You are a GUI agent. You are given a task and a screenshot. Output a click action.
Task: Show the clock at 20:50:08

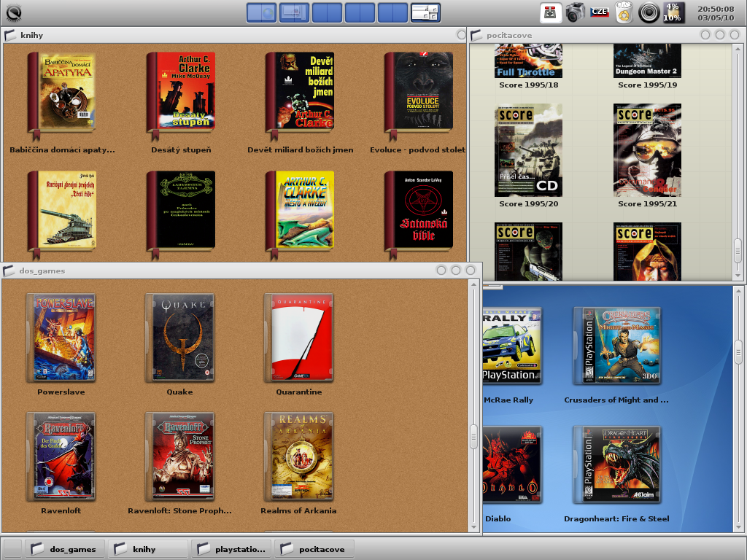click(x=716, y=13)
